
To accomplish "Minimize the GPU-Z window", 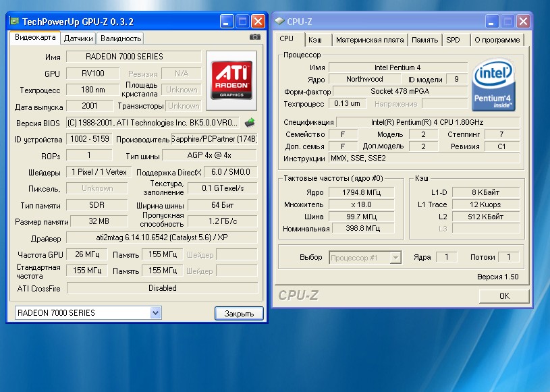I will pos(228,21).
